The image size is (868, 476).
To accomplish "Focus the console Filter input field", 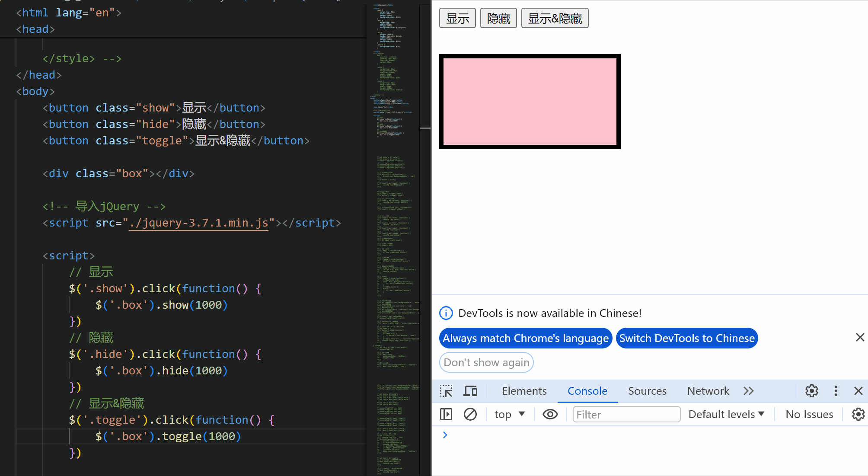I will [x=626, y=415].
